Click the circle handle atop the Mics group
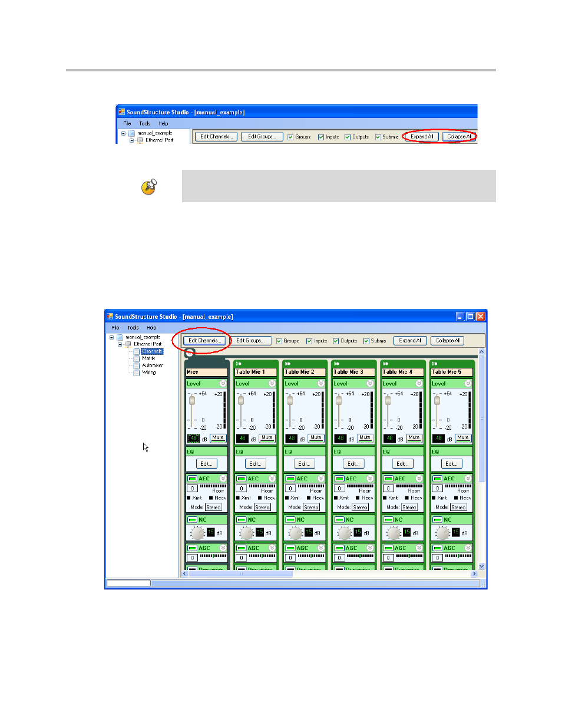The width and height of the screenshot is (562, 728). [x=190, y=353]
